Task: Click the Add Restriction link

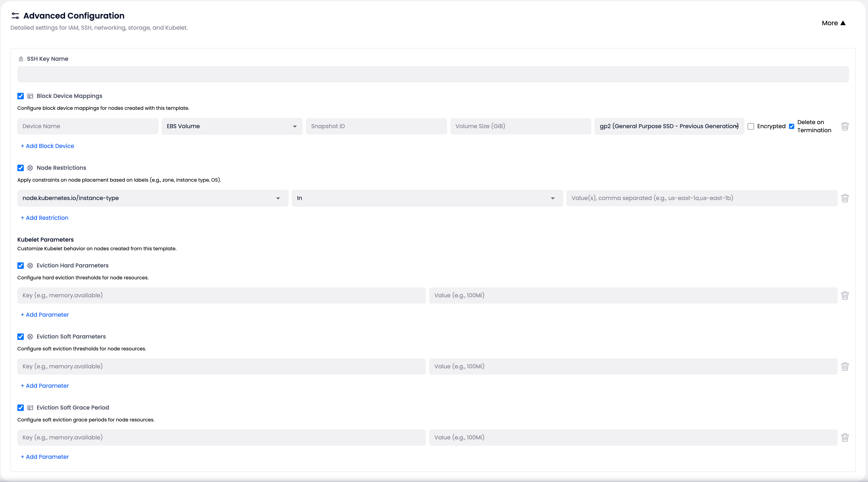Action: coord(45,218)
